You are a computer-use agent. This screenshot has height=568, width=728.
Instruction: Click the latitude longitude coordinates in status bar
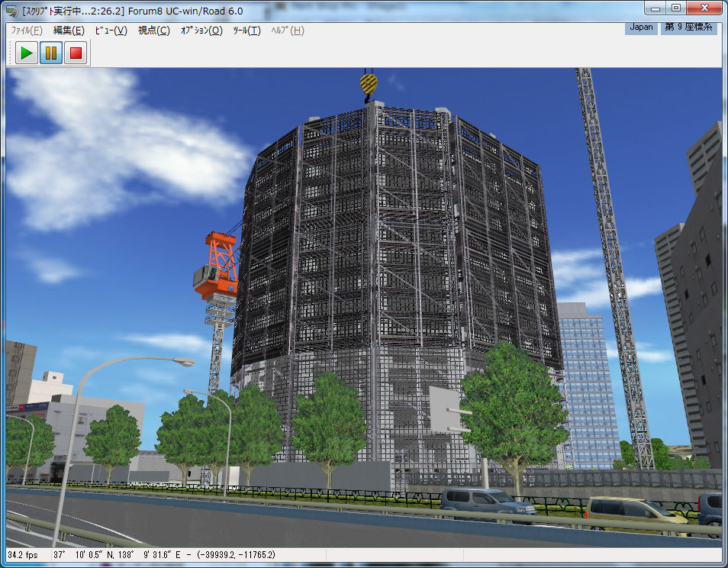[x=164, y=555]
